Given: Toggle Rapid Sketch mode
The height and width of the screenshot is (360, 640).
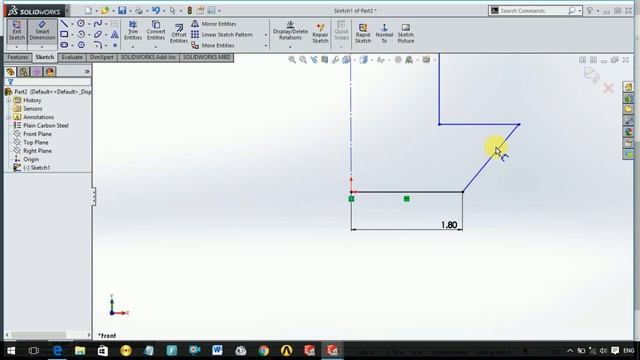Looking at the screenshot, I should click(x=363, y=33).
